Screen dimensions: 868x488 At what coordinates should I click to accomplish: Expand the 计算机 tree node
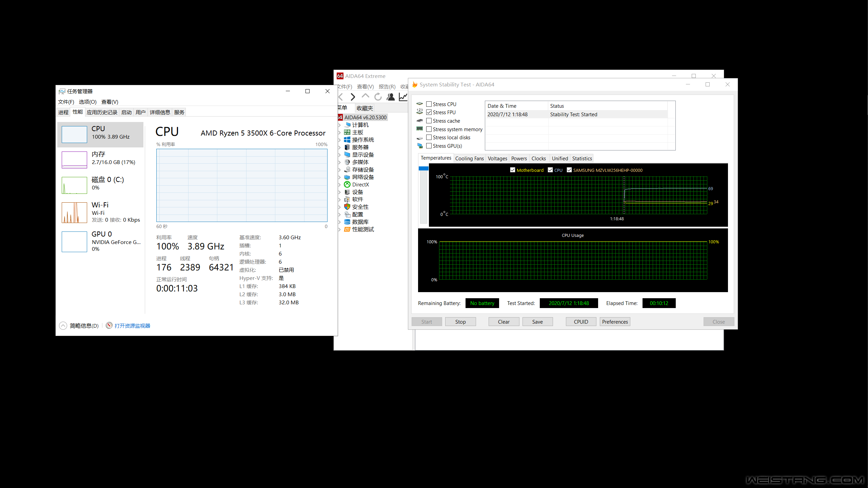coord(339,125)
